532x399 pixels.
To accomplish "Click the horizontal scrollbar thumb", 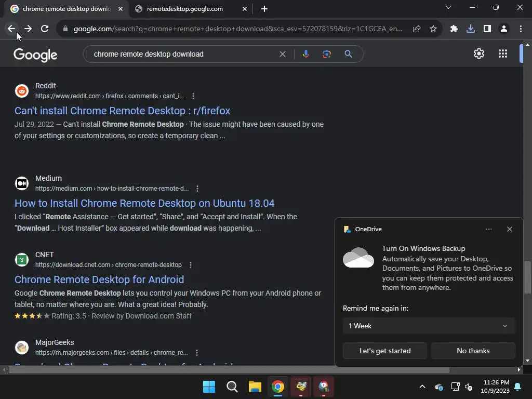I will click(229, 370).
